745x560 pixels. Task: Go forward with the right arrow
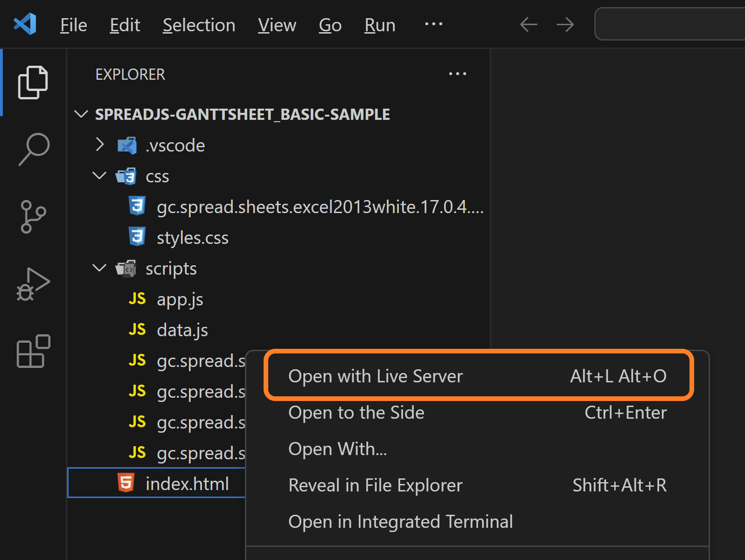565,24
